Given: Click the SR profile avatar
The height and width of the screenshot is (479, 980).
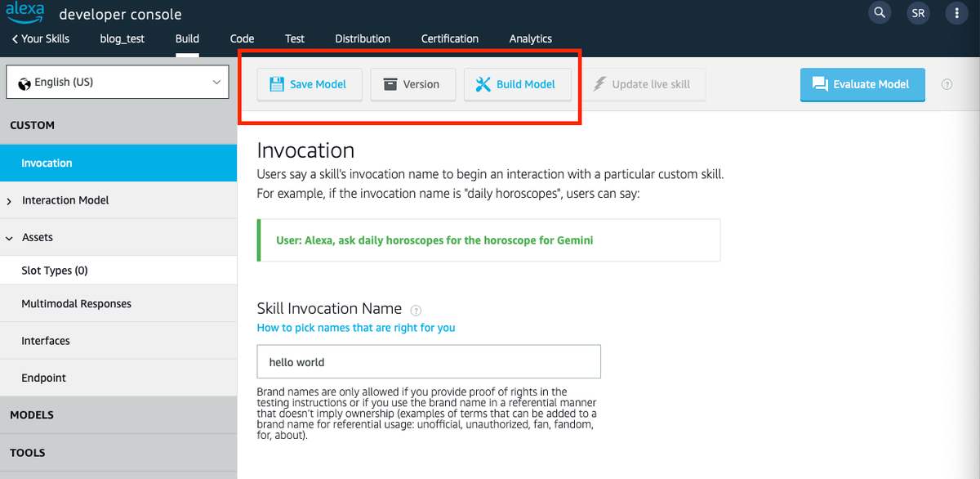Looking at the screenshot, I should 917,13.
